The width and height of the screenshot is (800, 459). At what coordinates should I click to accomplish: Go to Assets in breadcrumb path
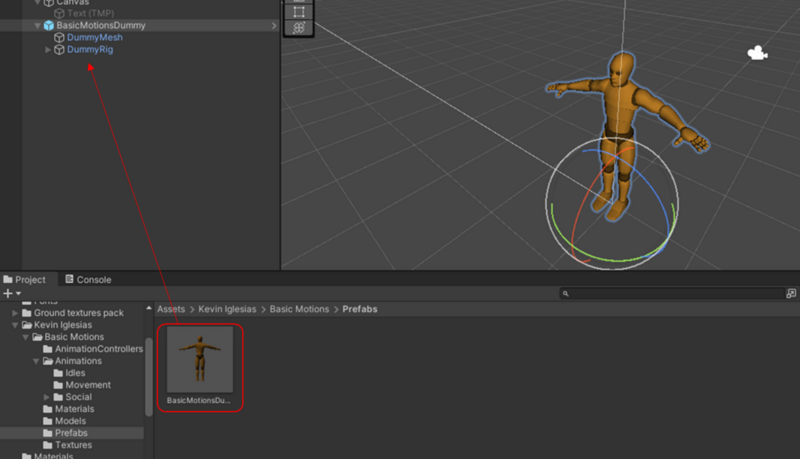[171, 309]
